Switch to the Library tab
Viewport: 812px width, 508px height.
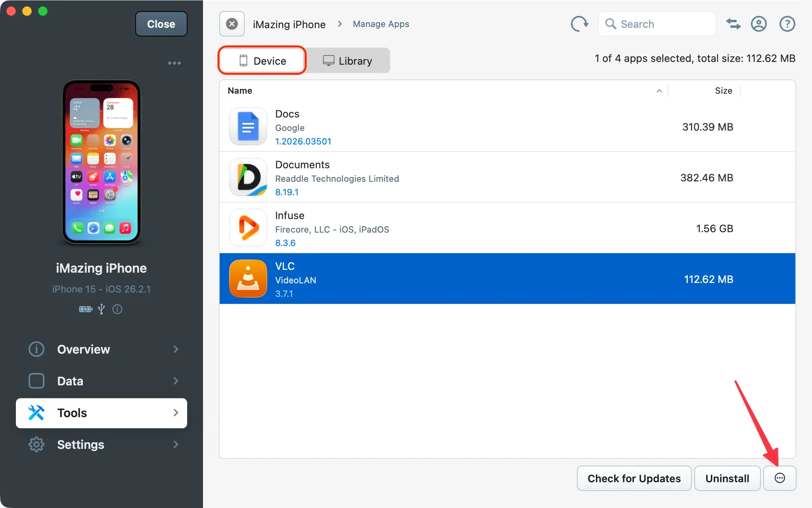(348, 60)
